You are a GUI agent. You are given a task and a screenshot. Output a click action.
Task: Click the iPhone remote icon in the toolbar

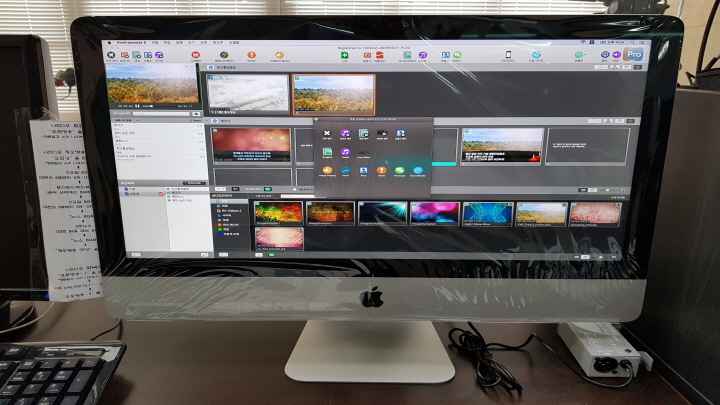(x=508, y=54)
